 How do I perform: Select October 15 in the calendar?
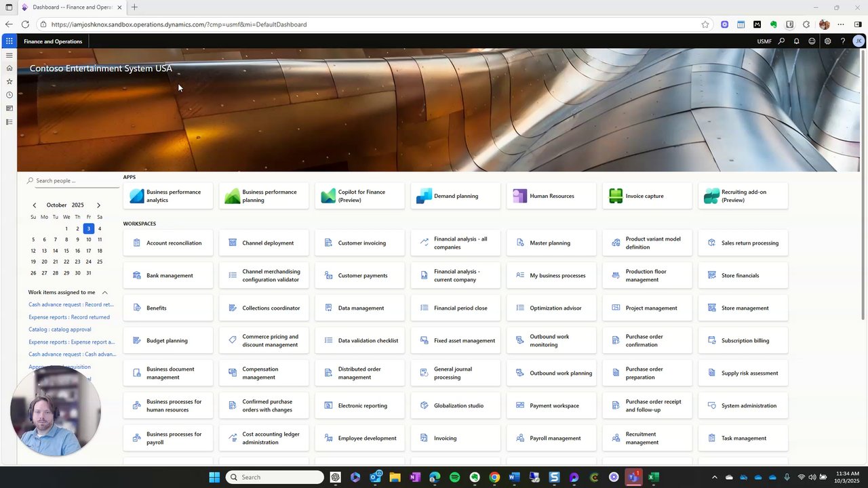point(66,251)
